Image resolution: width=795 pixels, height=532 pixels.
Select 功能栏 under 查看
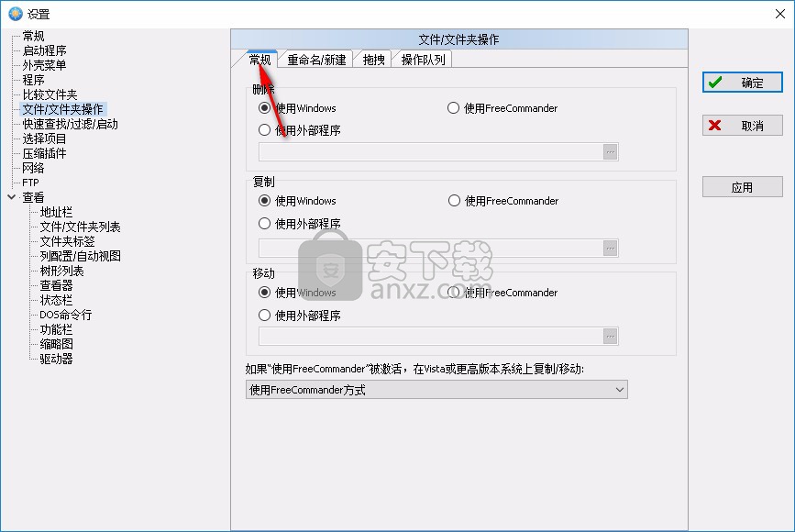tap(56, 329)
